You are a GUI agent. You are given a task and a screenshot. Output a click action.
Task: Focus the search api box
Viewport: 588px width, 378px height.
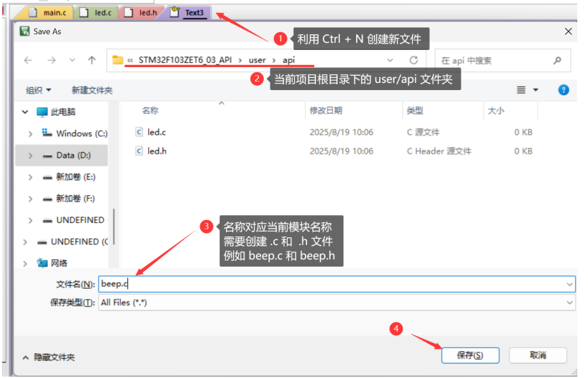(502, 60)
